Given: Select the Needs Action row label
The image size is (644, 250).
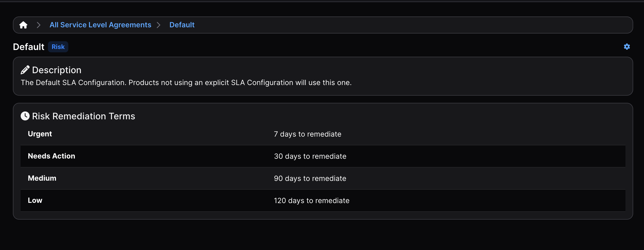Looking at the screenshot, I should (51, 156).
